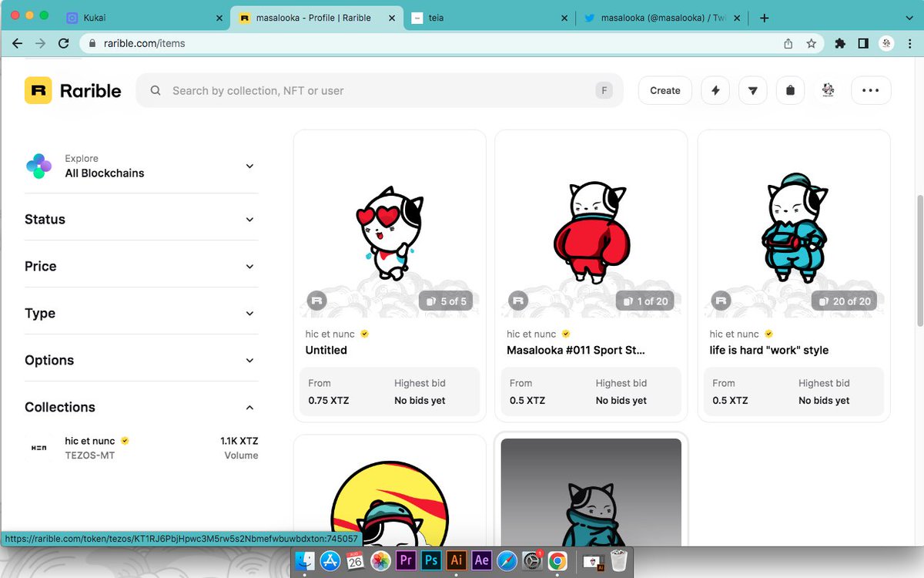Launch Premiere Pro from the Dock
This screenshot has width=924, height=578.
tap(406, 560)
